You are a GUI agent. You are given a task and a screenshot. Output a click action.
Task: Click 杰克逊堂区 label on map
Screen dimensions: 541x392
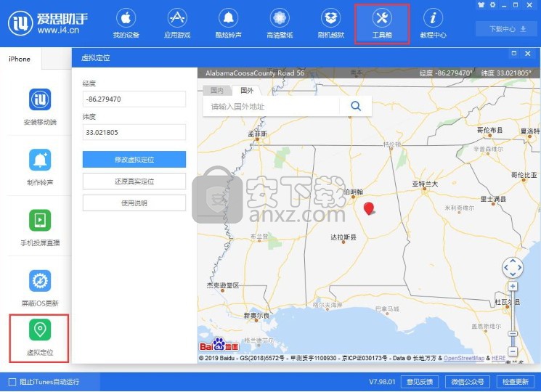222,285
